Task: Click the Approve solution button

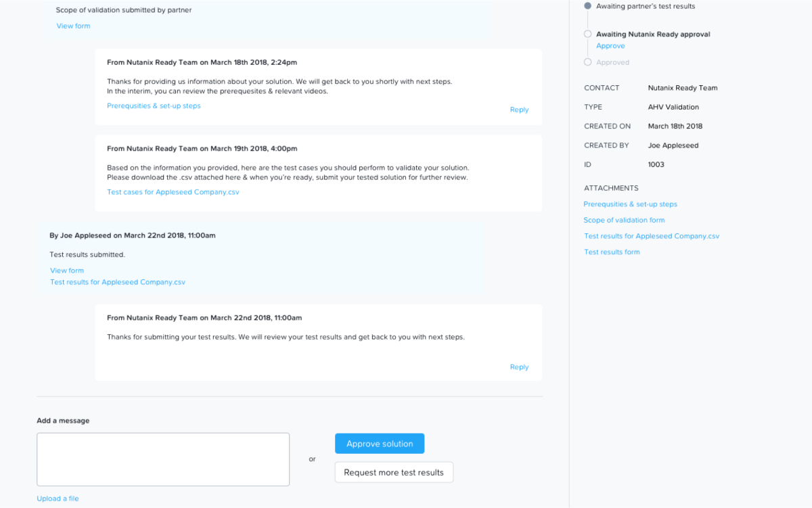Action: point(379,443)
